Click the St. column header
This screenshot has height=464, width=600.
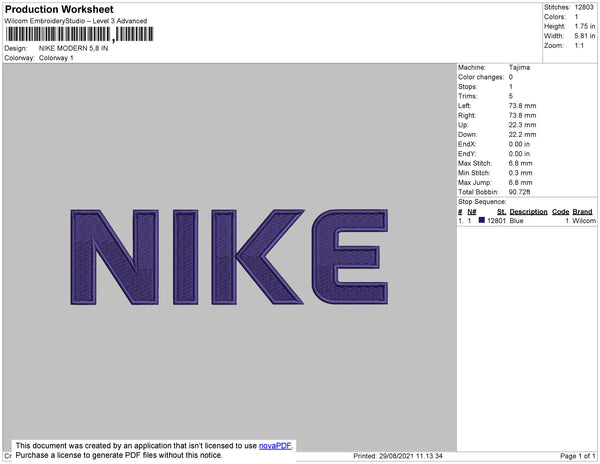click(x=501, y=212)
